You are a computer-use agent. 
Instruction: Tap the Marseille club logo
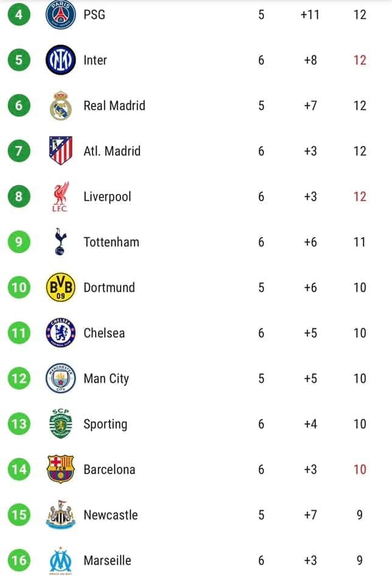click(61, 561)
